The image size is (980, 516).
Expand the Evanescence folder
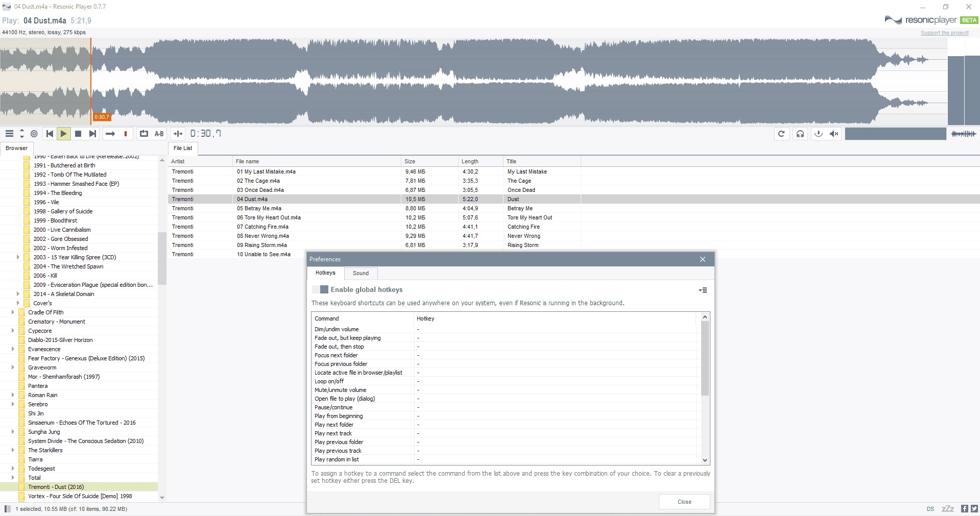point(13,349)
